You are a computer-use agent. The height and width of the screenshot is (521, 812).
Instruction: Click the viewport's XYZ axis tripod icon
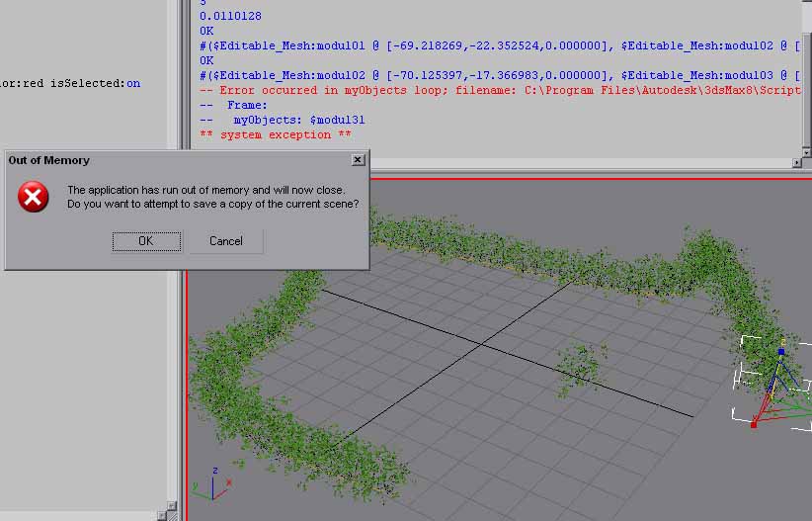210,483
